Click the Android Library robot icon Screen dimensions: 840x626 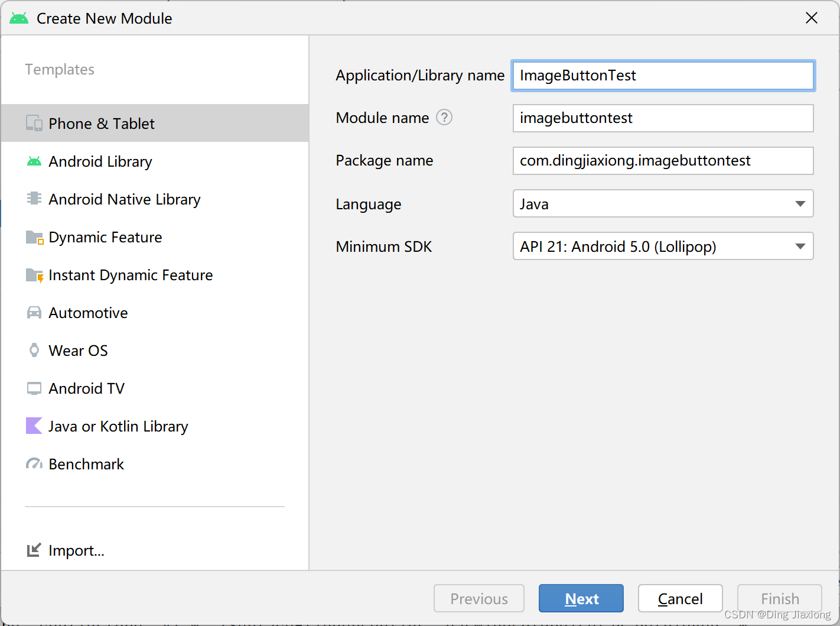[34, 161]
